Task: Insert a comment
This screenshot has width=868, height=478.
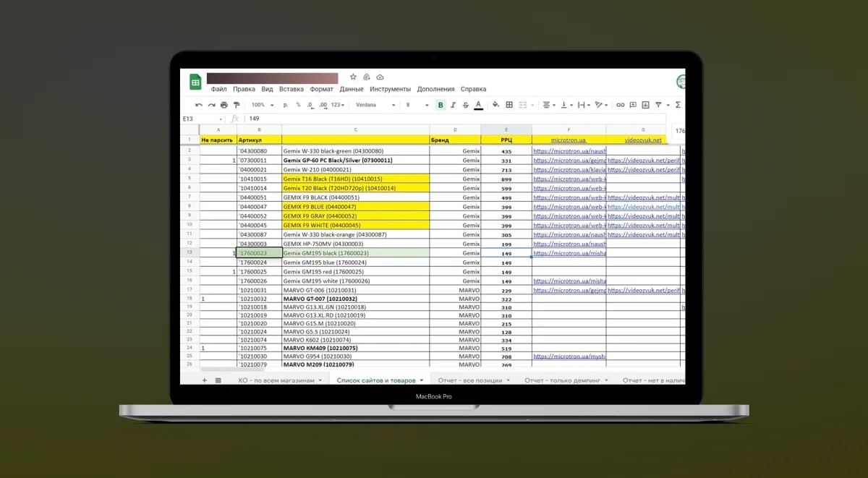Action: pos(633,105)
